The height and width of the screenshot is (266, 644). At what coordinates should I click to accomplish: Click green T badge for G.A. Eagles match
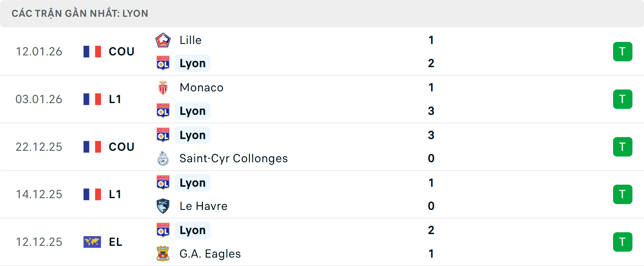click(x=623, y=242)
